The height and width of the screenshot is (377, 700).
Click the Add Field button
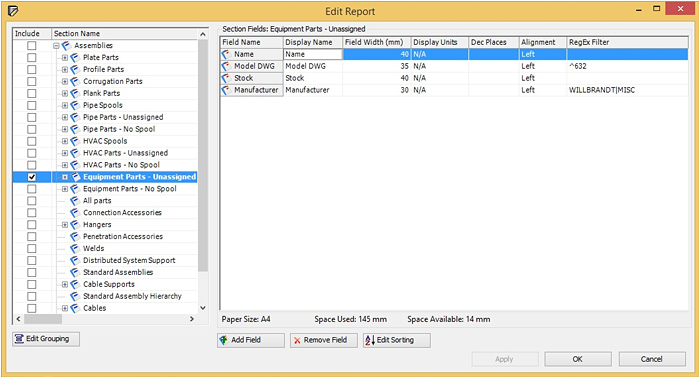[251, 340]
